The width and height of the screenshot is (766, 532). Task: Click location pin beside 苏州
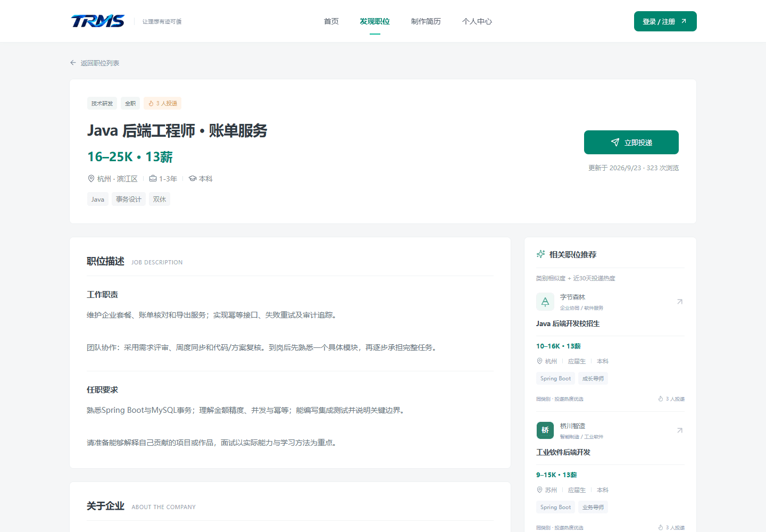539,490
